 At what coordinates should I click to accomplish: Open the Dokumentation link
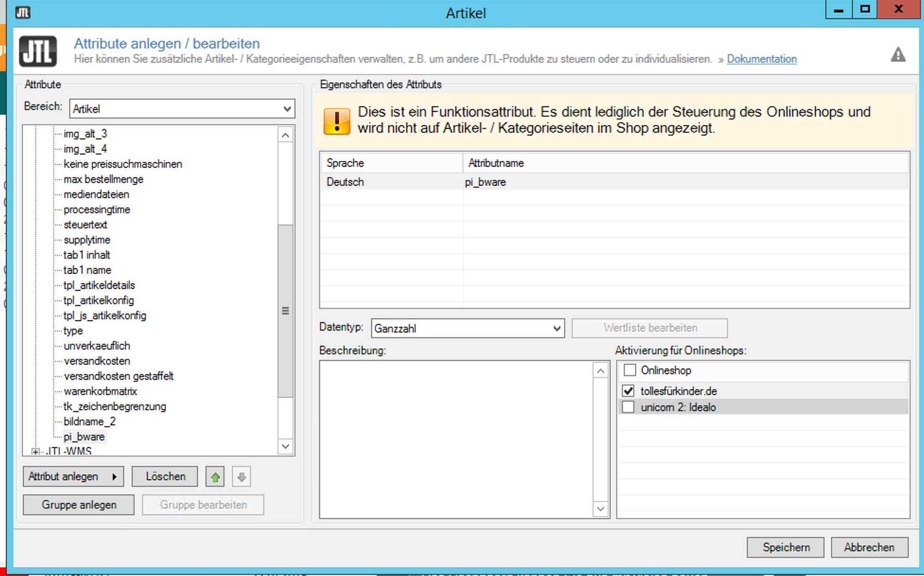click(761, 59)
